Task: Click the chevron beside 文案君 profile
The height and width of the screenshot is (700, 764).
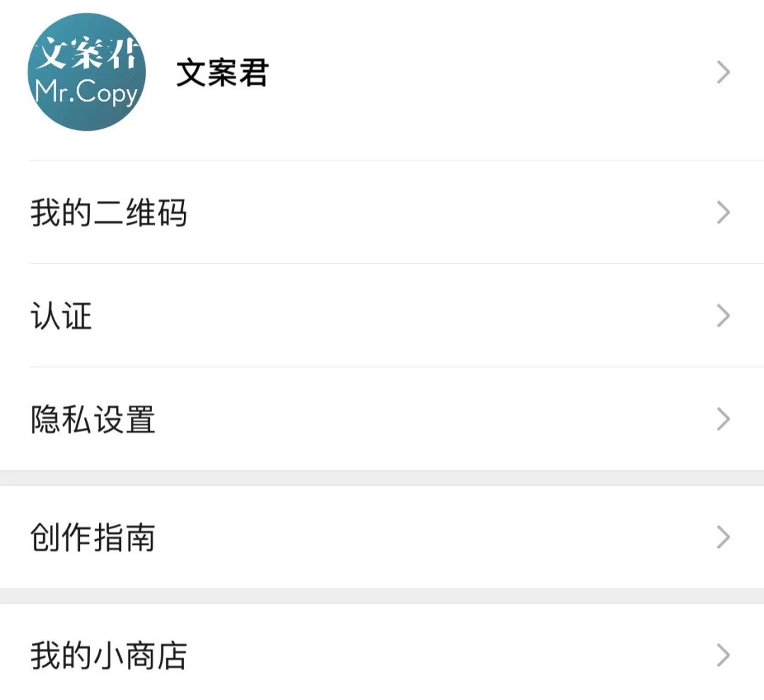Action: [x=724, y=73]
